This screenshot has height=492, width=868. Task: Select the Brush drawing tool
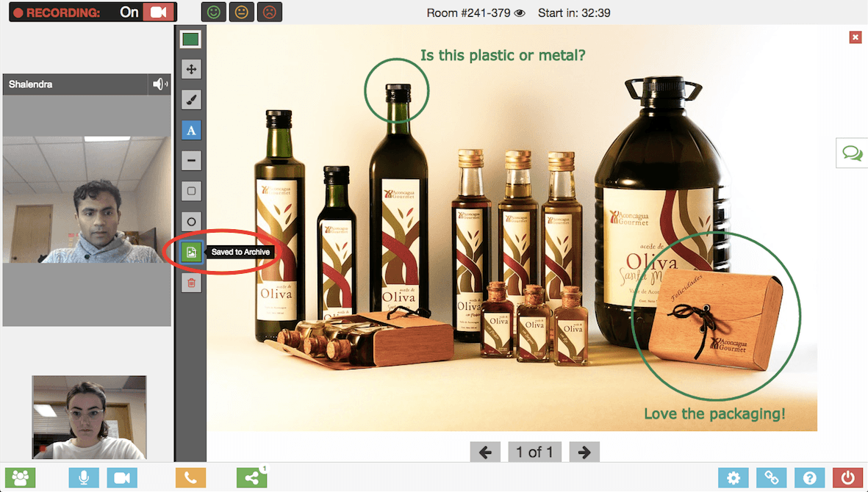click(x=190, y=99)
